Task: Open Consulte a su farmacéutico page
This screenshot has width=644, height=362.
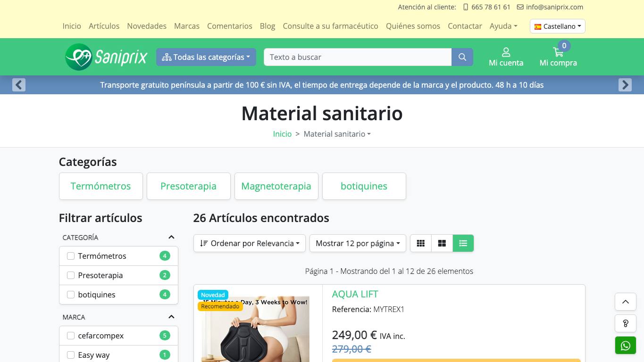Action: click(x=331, y=26)
